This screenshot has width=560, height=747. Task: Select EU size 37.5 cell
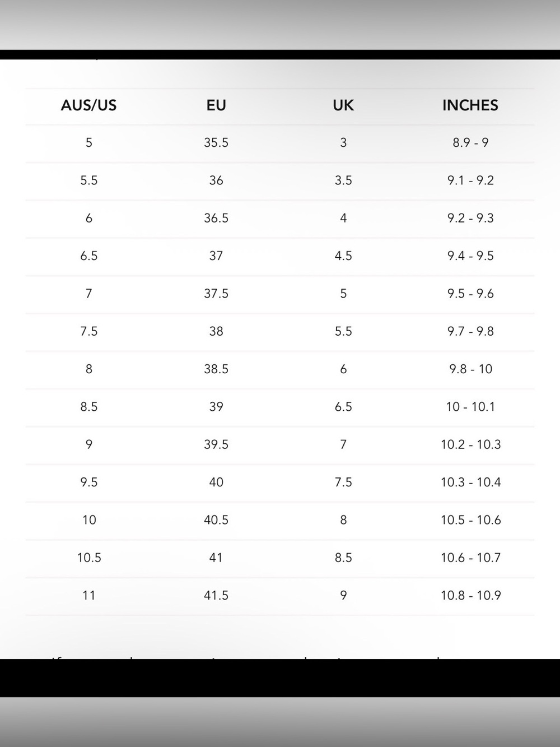click(216, 294)
